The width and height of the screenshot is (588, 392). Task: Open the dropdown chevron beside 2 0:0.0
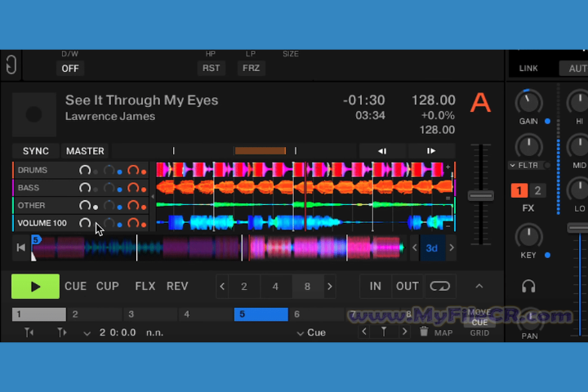point(87,333)
